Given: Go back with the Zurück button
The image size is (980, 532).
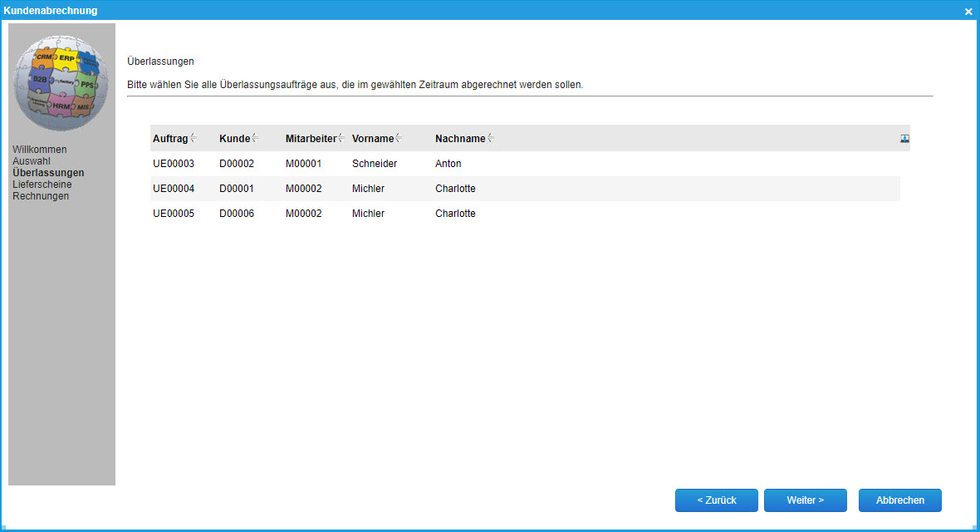Looking at the screenshot, I should point(716,500).
